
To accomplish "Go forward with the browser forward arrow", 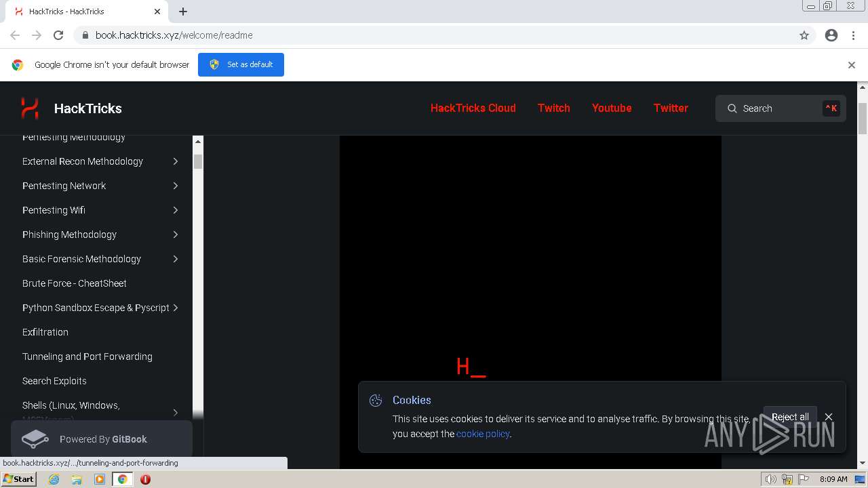I will pos(37,35).
